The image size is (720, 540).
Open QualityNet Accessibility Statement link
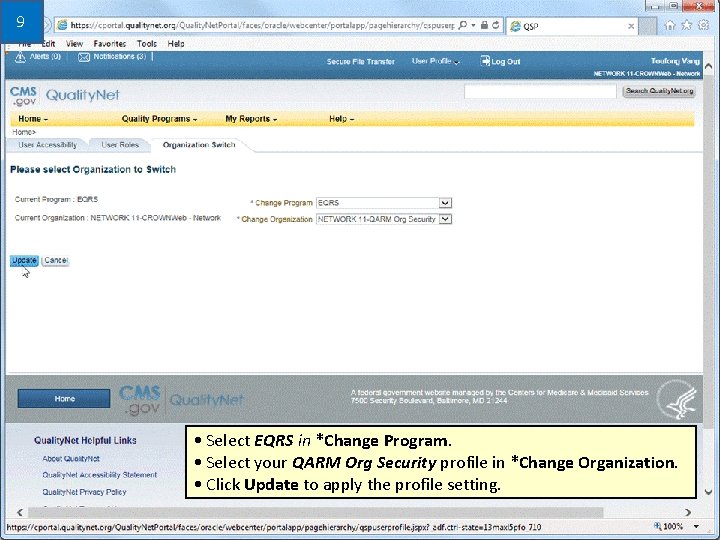click(100, 475)
